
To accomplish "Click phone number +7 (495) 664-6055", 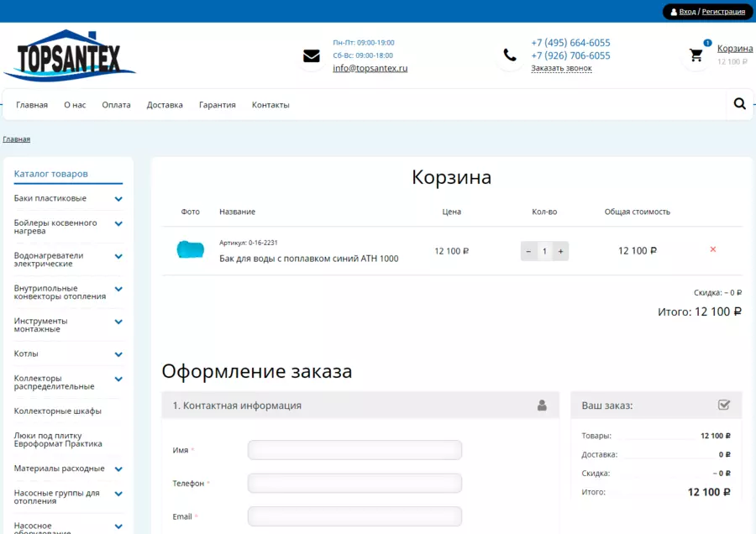I will tap(570, 43).
